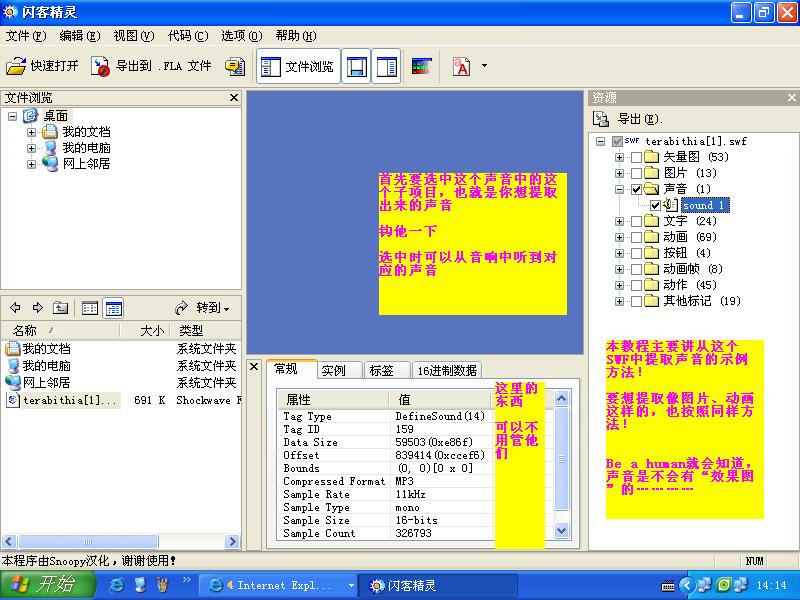
Task: Open the dropdown arrow beside the A icon
Action: [x=484, y=66]
